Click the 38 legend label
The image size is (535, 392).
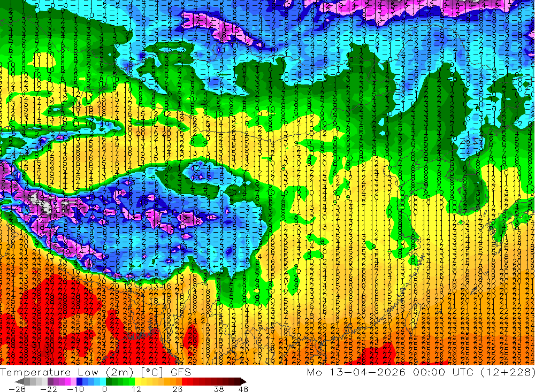coord(218,389)
